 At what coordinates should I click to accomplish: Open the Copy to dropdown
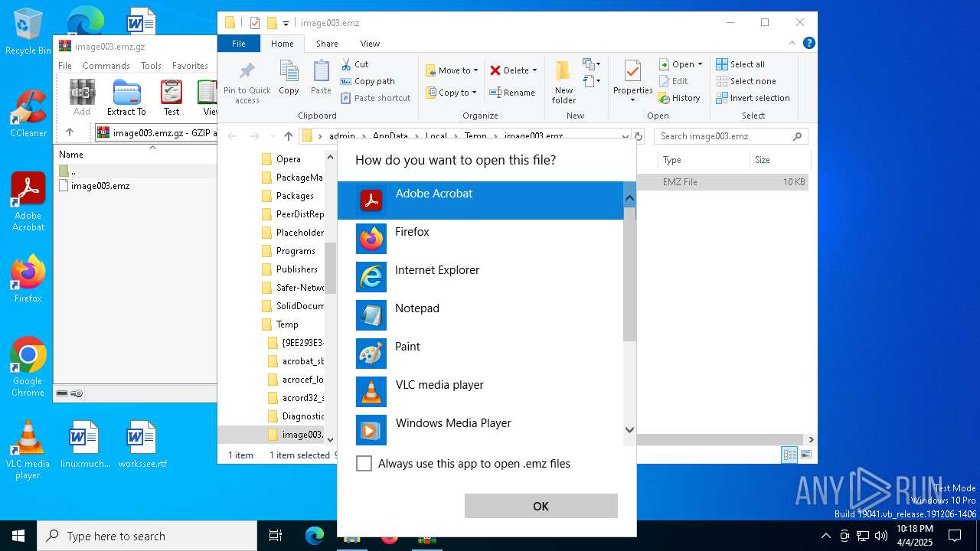coord(451,93)
